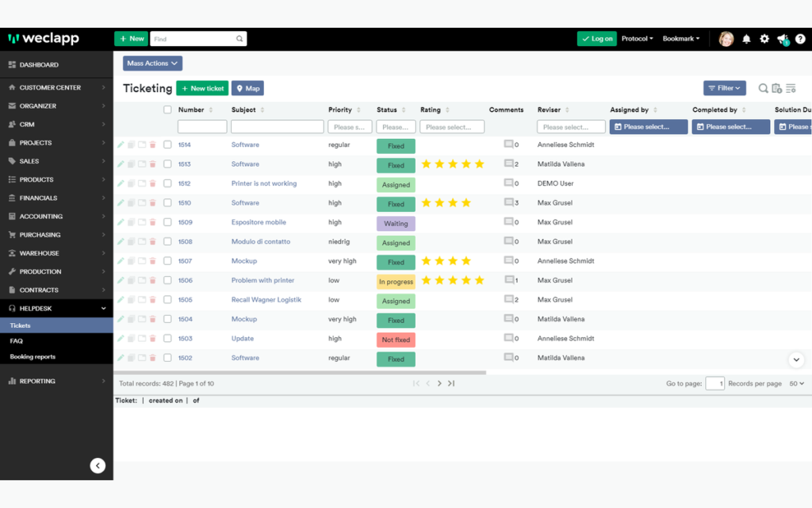Open comments icon for ticket 1510
This screenshot has width=812, height=508.
(x=508, y=202)
